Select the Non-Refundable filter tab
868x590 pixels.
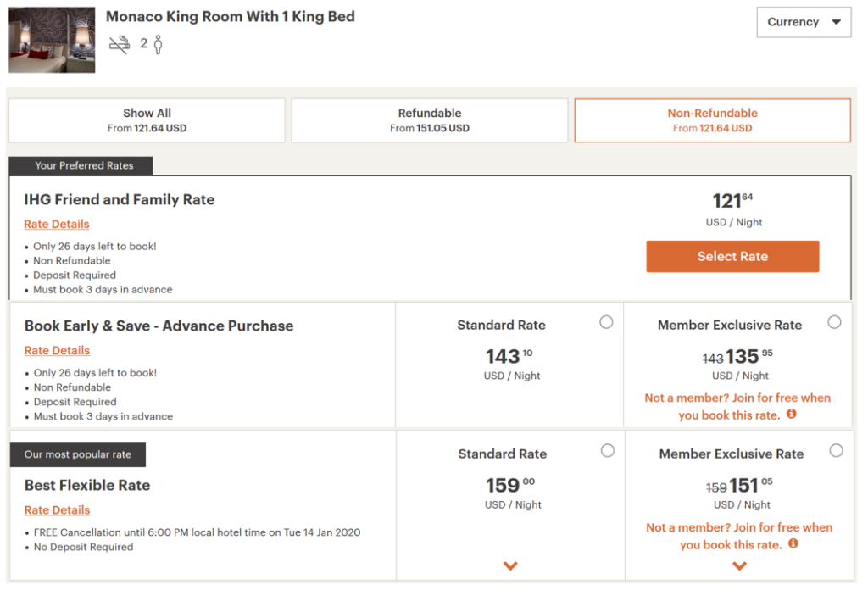[712, 120]
